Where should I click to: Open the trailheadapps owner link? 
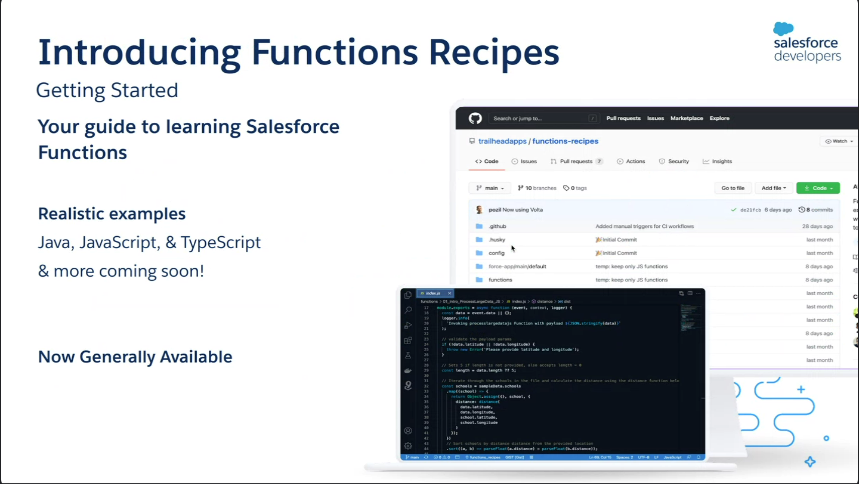point(502,141)
